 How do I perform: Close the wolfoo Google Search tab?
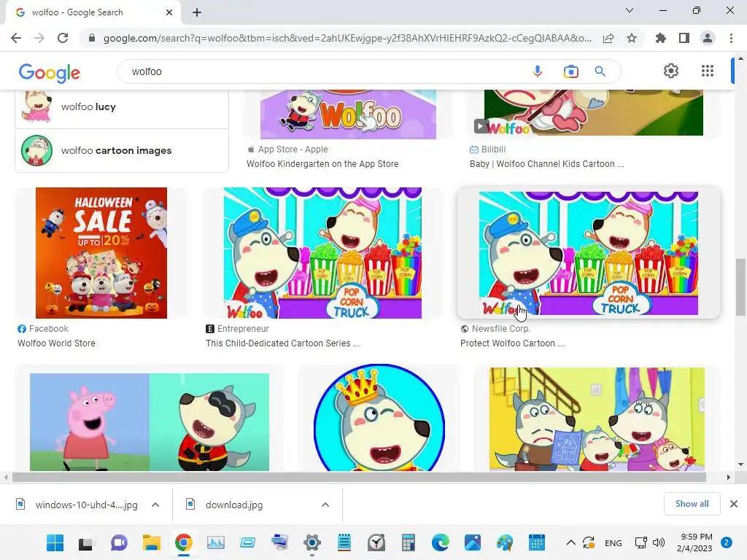point(169,12)
